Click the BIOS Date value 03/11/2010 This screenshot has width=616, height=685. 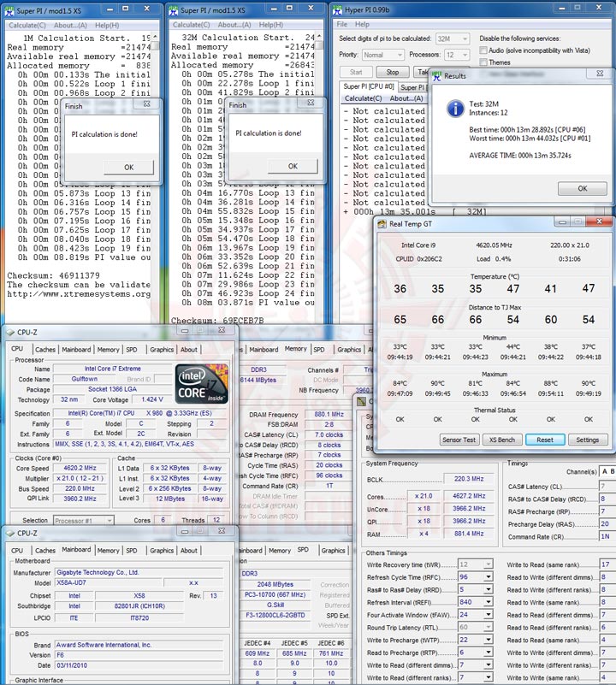coord(139,665)
